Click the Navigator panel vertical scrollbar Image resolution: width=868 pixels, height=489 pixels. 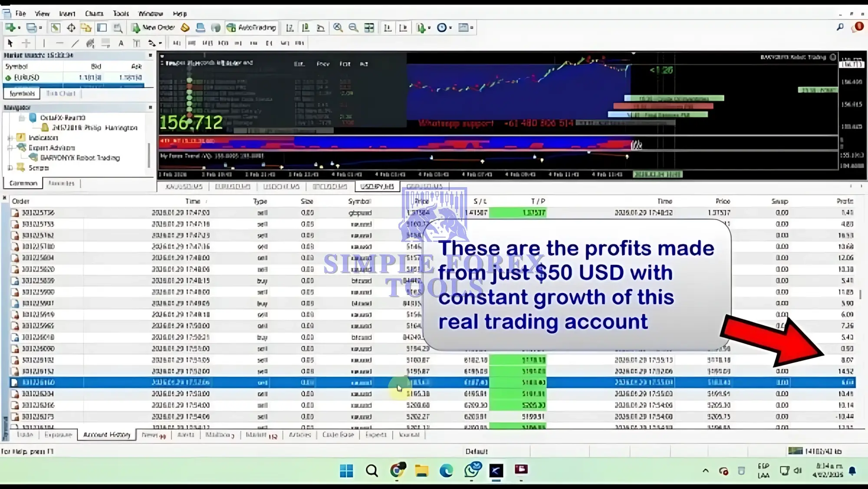149,154
